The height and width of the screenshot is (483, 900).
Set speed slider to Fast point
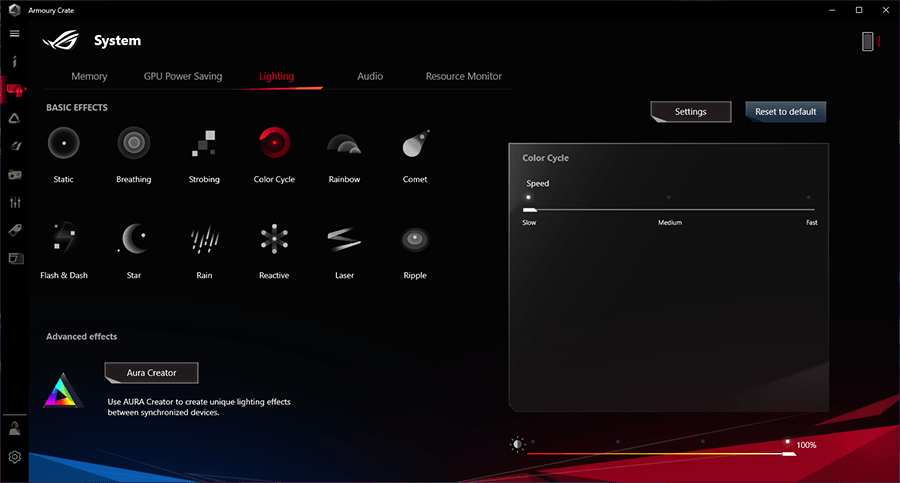tap(809, 198)
